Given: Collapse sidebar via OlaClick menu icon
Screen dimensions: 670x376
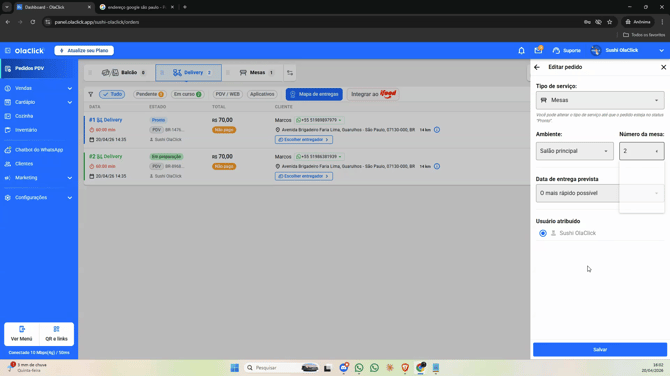Looking at the screenshot, I should 8,50.
